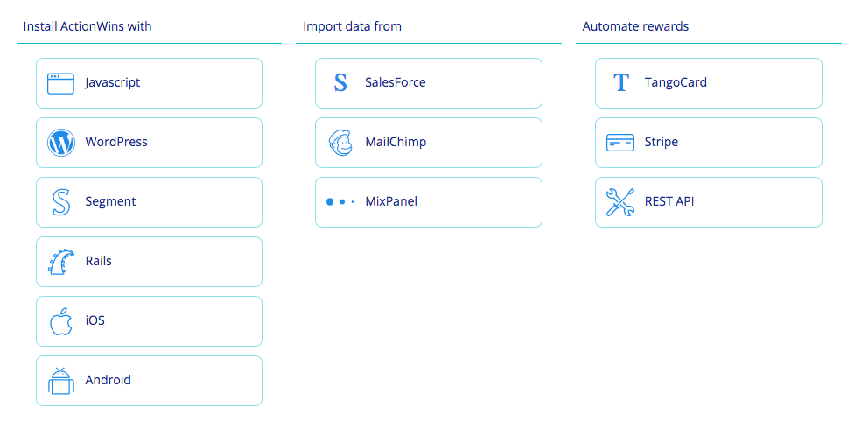Click the WordPress logo icon
868x422 pixels.
tap(61, 143)
